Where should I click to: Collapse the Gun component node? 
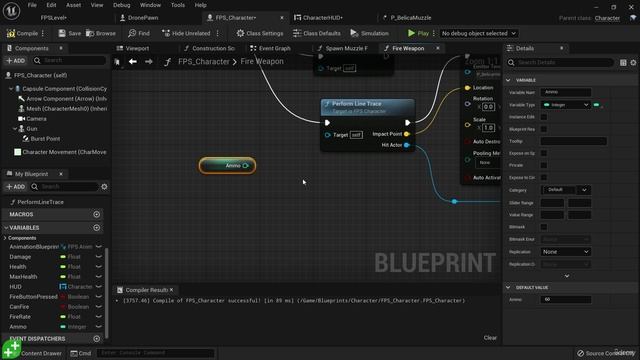(15, 129)
